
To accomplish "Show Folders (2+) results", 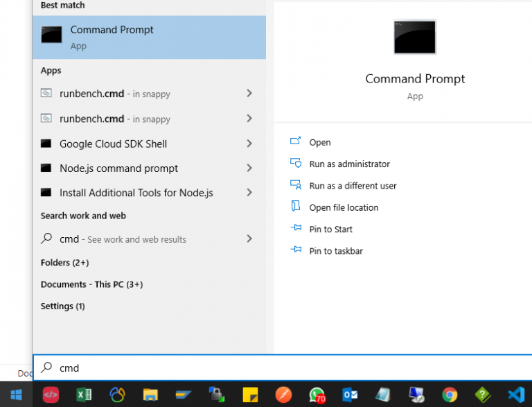I will pos(65,263).
